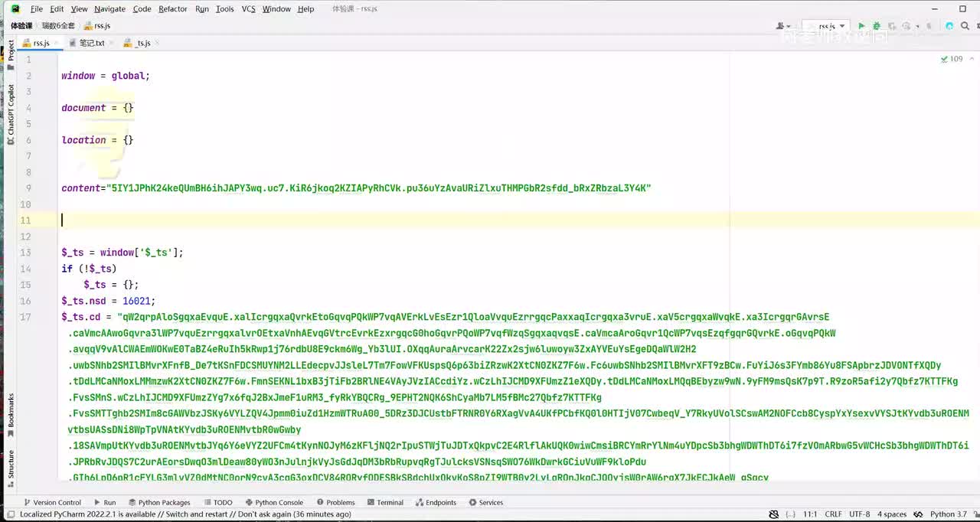Open the Run menu
The height and width of the screenshot is (522, 980).
202,9
